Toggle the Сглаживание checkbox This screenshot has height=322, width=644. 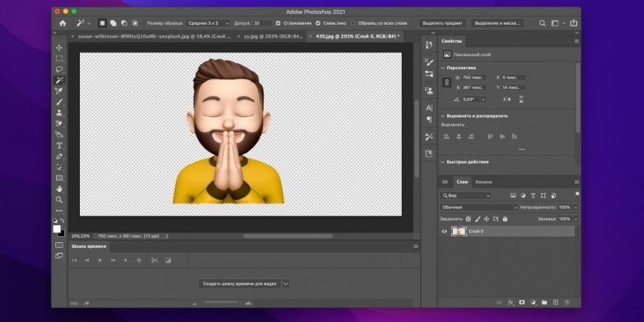click(x=278, y=23)
